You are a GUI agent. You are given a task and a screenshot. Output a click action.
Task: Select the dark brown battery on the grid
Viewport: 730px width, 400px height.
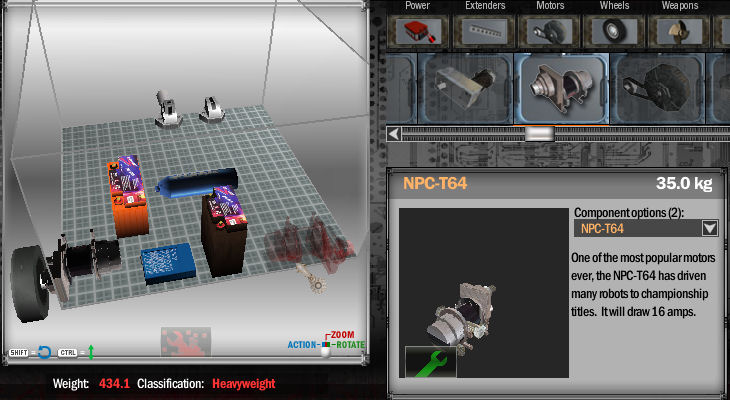click(x=223, y=233)
